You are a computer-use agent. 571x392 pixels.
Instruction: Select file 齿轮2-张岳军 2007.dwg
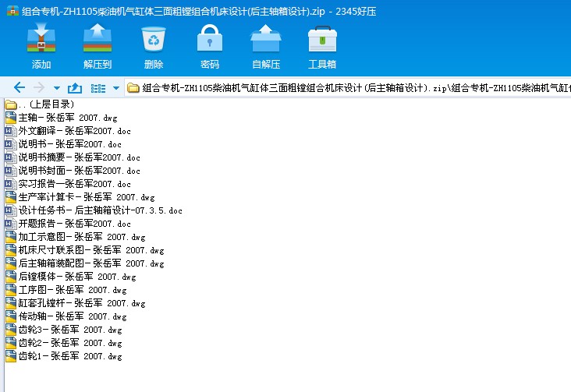(63, 343)
